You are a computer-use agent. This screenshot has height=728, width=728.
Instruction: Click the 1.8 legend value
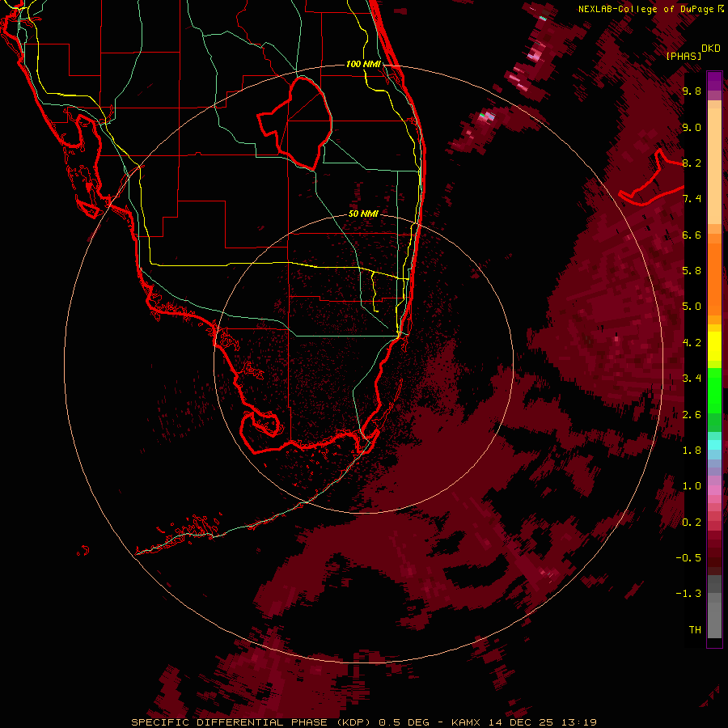tap(692, 451)
